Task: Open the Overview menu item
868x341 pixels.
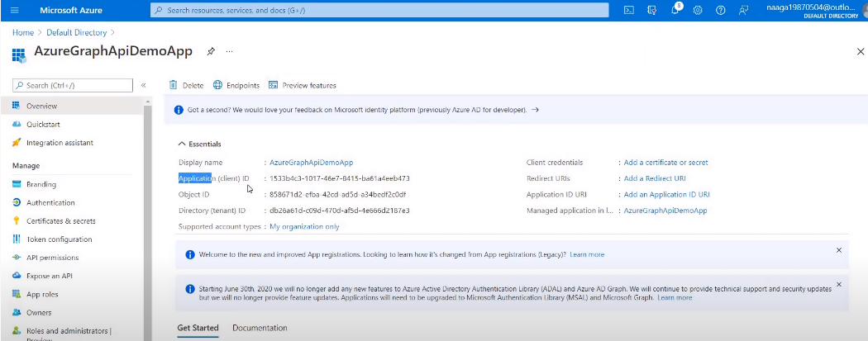Action: click(x=72, y=106)
